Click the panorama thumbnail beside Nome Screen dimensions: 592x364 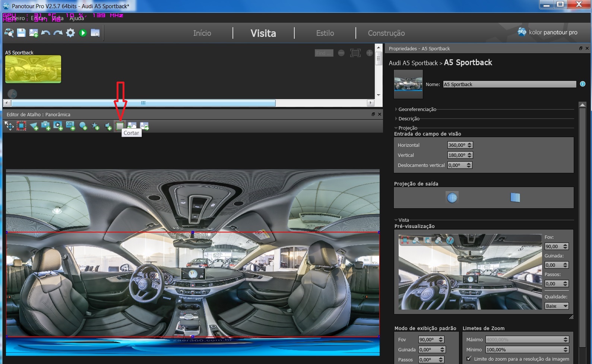pos(408,84)
